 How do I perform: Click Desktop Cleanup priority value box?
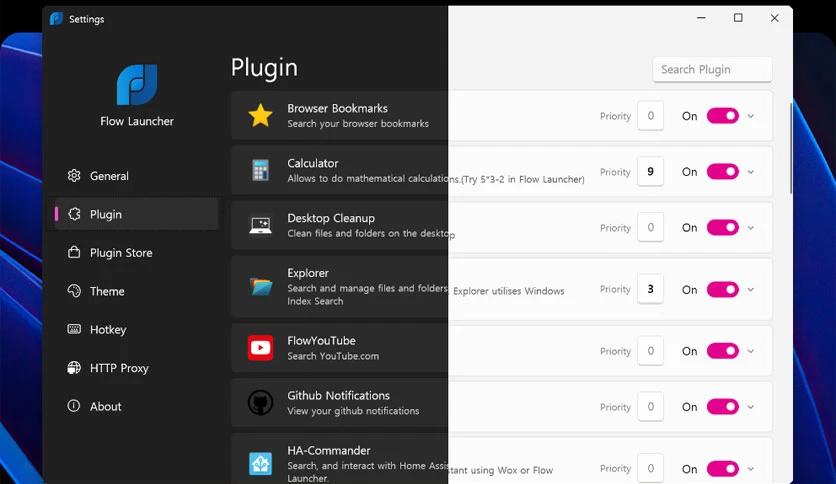click(650, 228)
